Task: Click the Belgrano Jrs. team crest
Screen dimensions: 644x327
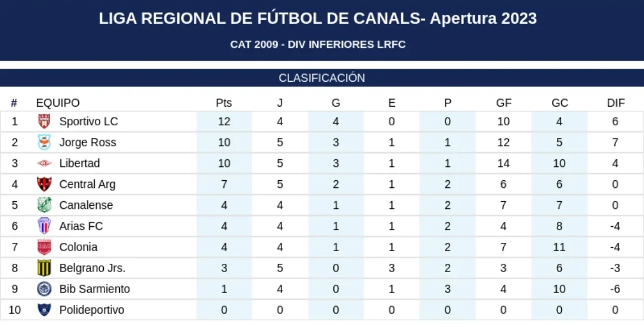Action: pyautogui.click(x=44, y=268)
